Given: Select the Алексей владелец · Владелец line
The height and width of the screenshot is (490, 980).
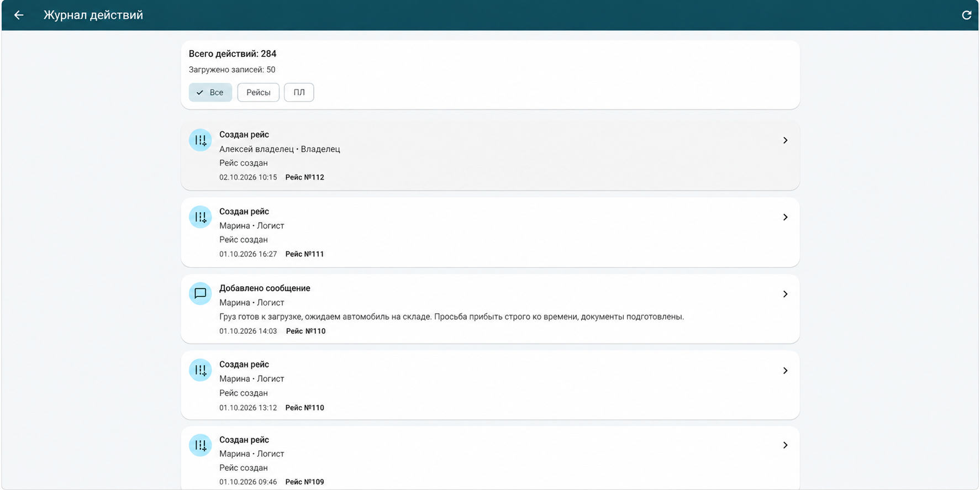Looking at the screenshot, I should point(280,149).
